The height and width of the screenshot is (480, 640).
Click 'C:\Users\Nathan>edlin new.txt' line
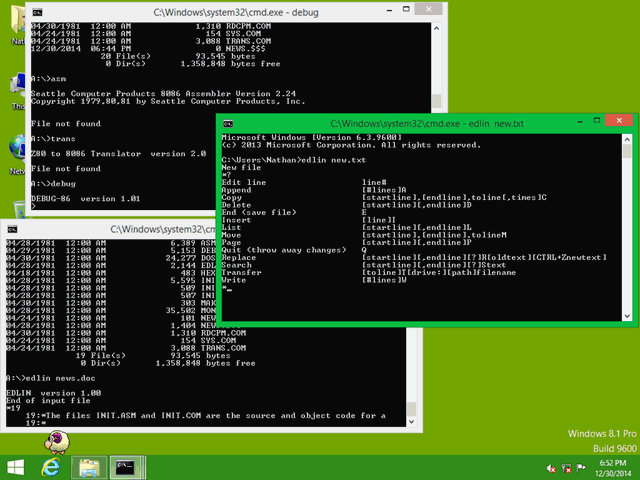[294, 160]
